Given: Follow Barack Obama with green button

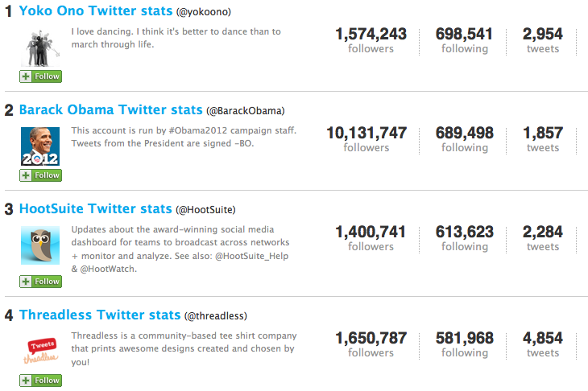Looking at the screenshot, I should (x=40, y=175).
